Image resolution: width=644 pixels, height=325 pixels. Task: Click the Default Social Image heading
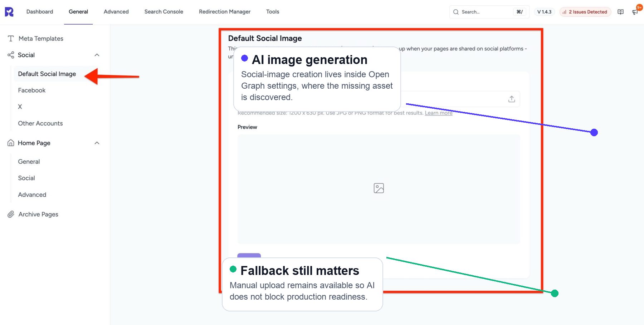point(265,38)
